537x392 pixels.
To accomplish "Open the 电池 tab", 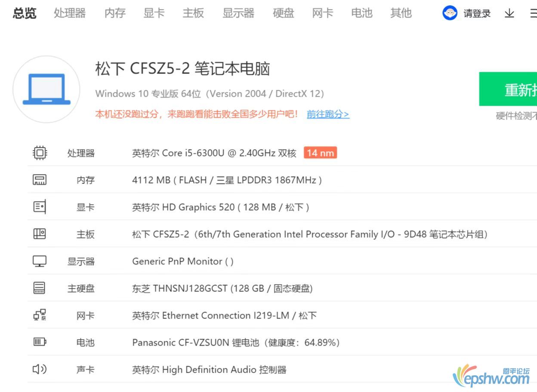I will coord(362,13).
